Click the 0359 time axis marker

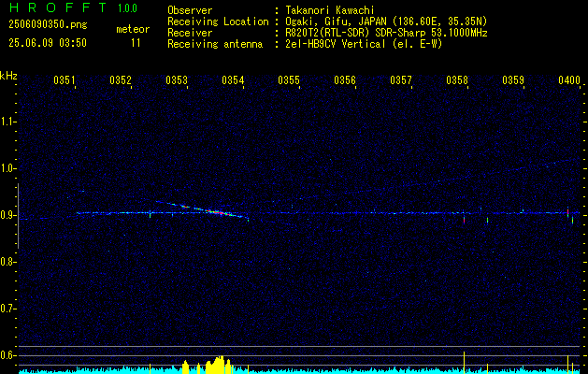513,80
